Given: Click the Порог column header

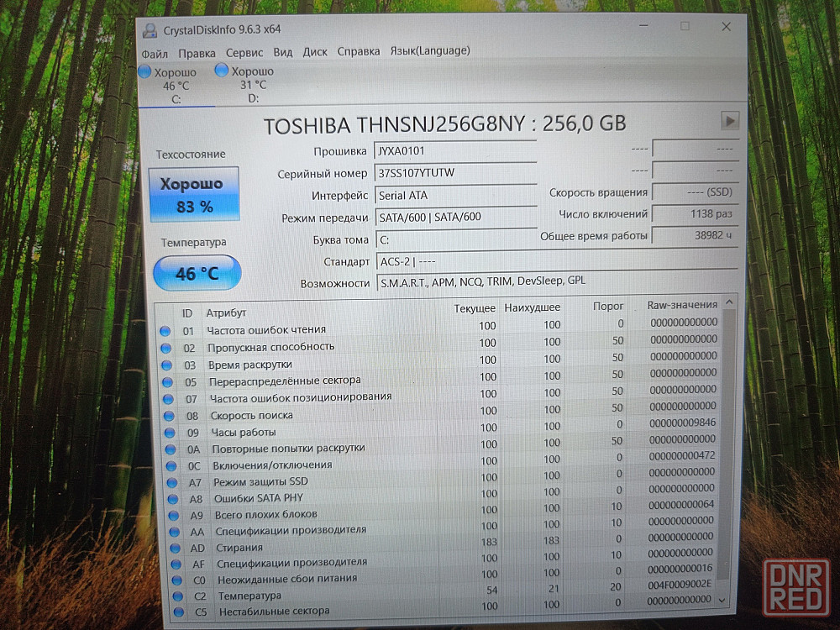Looking at the screenshot, I should point(608,307).
